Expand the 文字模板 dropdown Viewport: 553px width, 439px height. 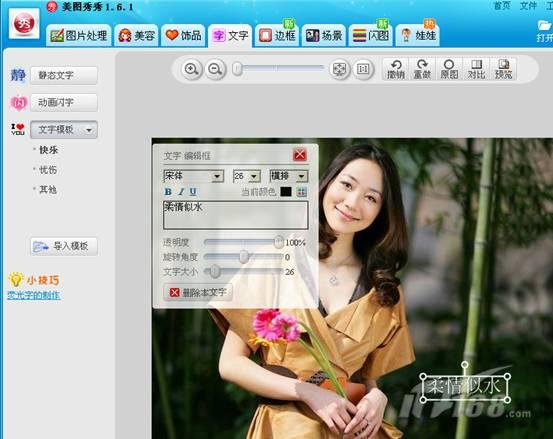click(64, 129)
